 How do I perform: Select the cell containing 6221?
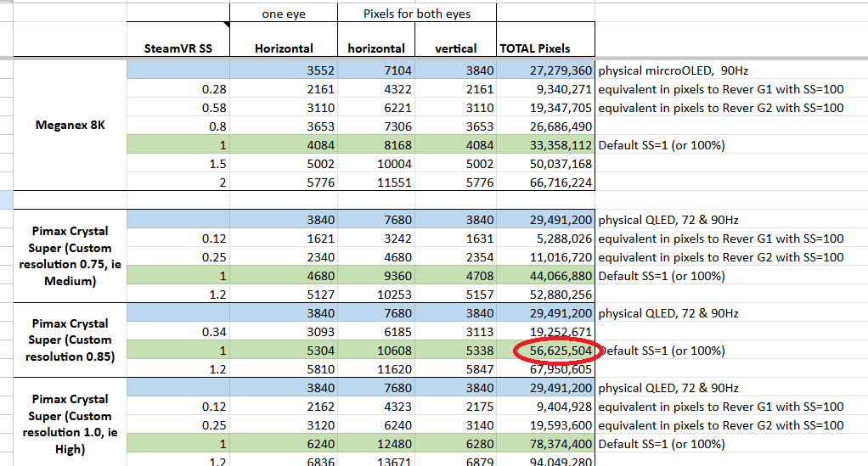click(376, 107)
